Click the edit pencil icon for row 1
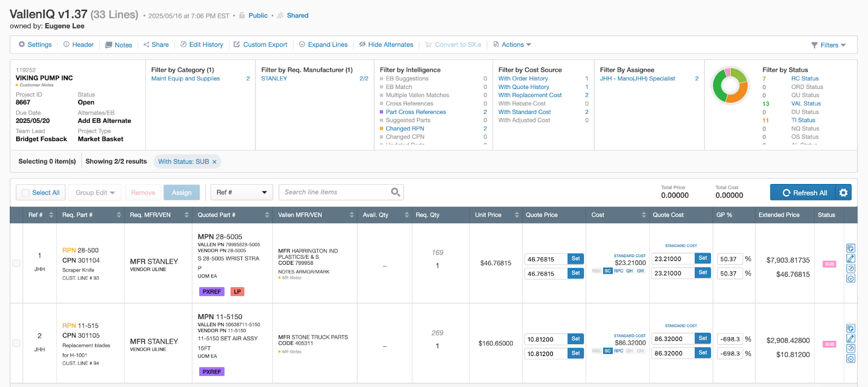868x387 pixels. (851, 258)
